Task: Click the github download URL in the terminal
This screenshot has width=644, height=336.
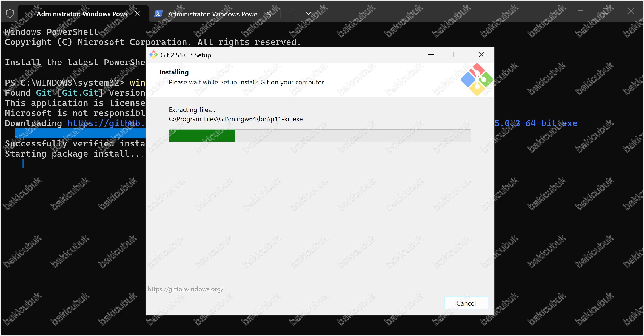Action: tap(106, 123)
